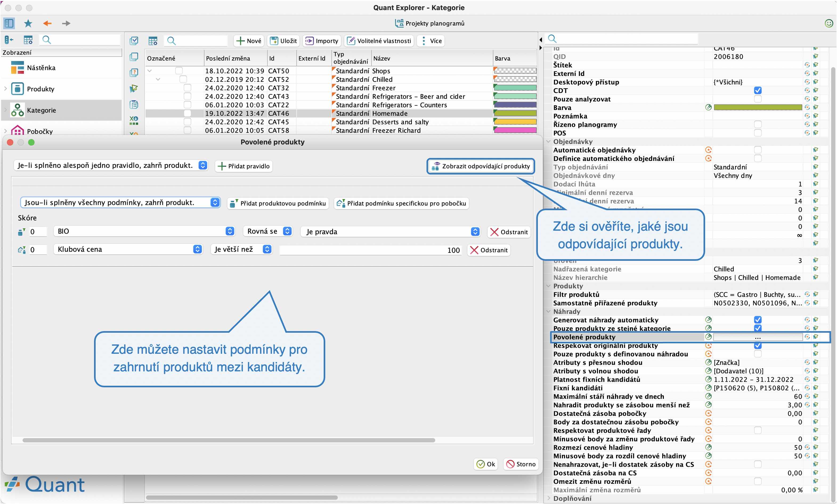Viewport: 837px width, 504px height.
Task: Sort by Název column header
Action: pyautogui.click(x=432, y=58)
